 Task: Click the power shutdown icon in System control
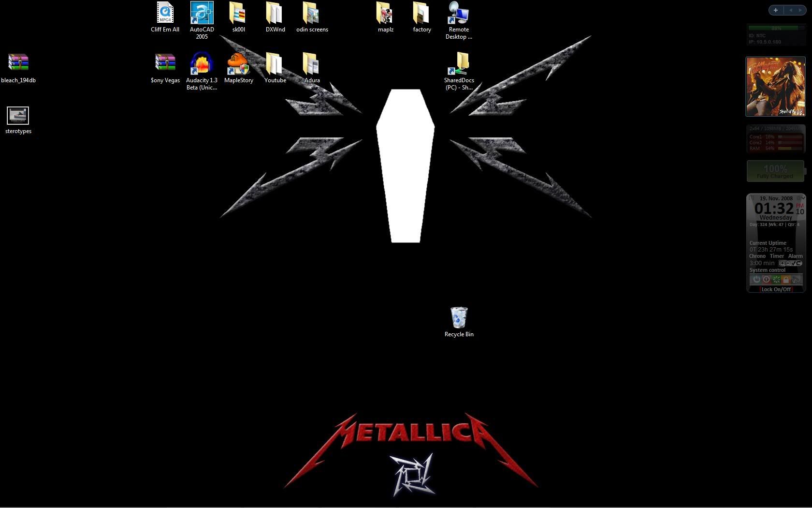pyautogui.click(x=757, y=279)
